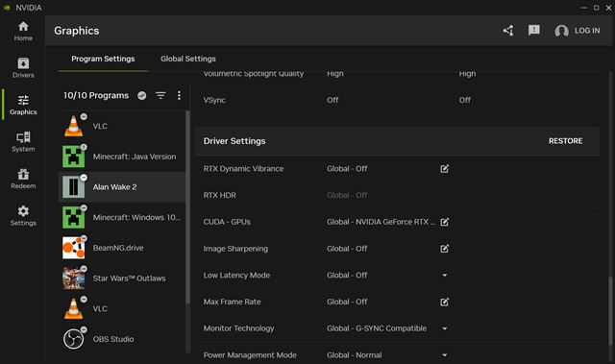
Task: Switch to Program Settings tab
Action: (103, 59)
